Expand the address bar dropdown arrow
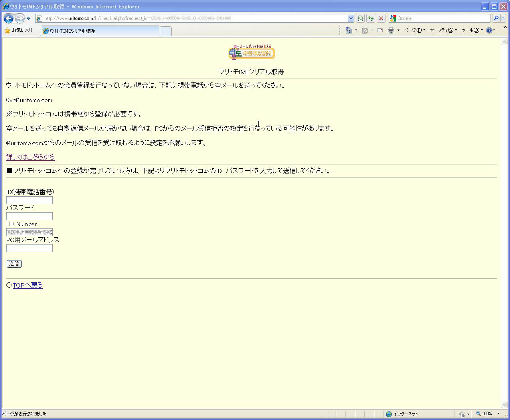This screenshot has width=510, height=420. pyautogui.click(x=351, y=18)
